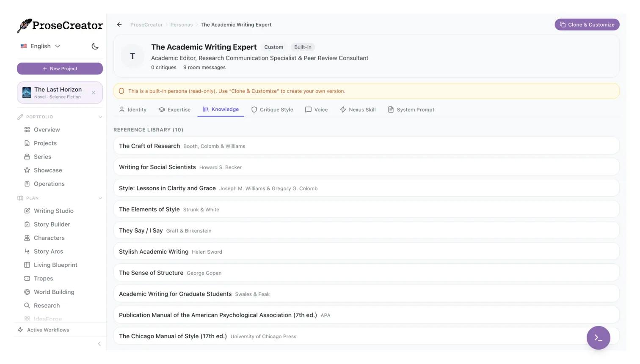Open the English language dropdown
Image resolution: width=640 pixels, height=364 pixels.
click(x=40, y=46)
